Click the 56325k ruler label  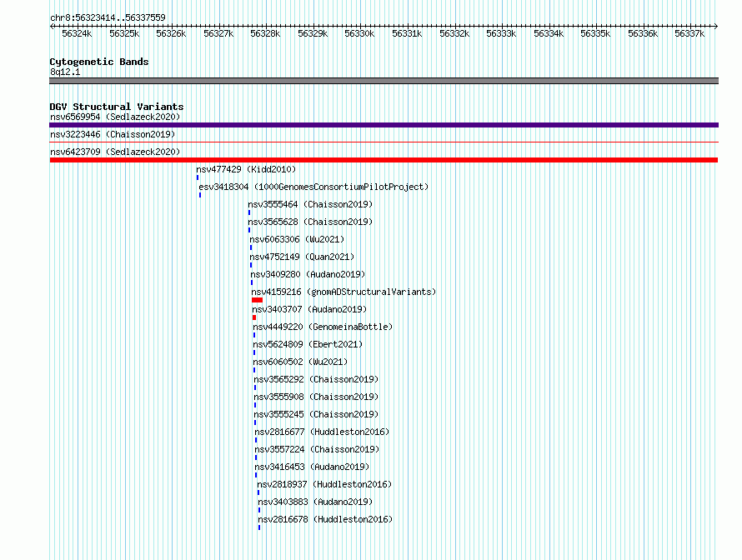click(124, 33)
